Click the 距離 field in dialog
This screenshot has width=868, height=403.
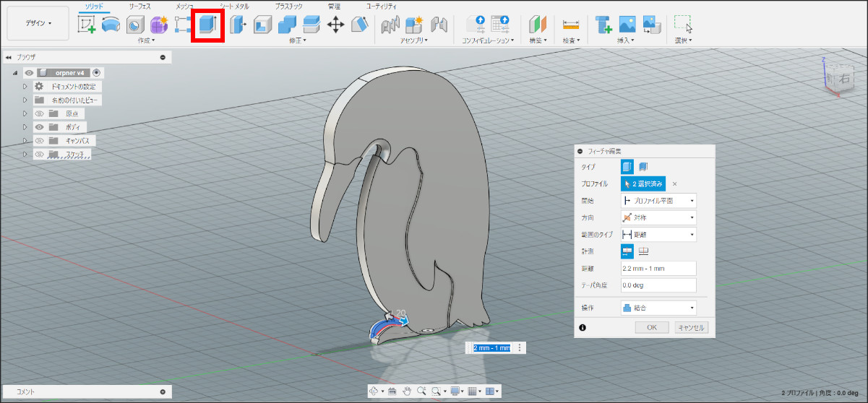[x=658, y=269]
